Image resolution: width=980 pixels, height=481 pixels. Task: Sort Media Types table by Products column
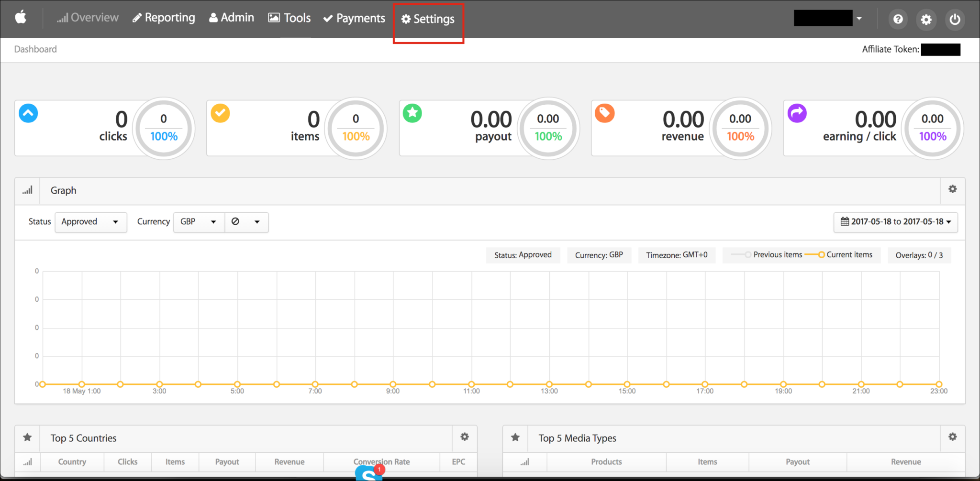point(606,462)
